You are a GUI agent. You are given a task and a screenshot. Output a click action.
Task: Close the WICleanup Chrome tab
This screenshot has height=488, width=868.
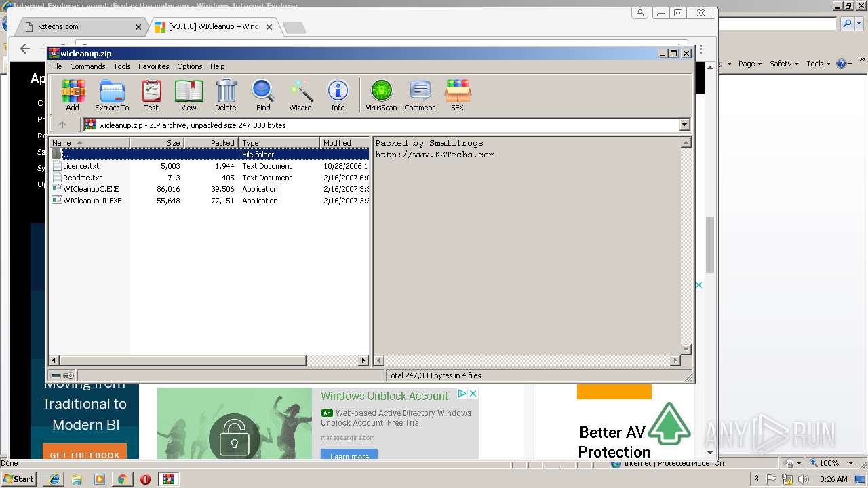[x=269, y=27]
